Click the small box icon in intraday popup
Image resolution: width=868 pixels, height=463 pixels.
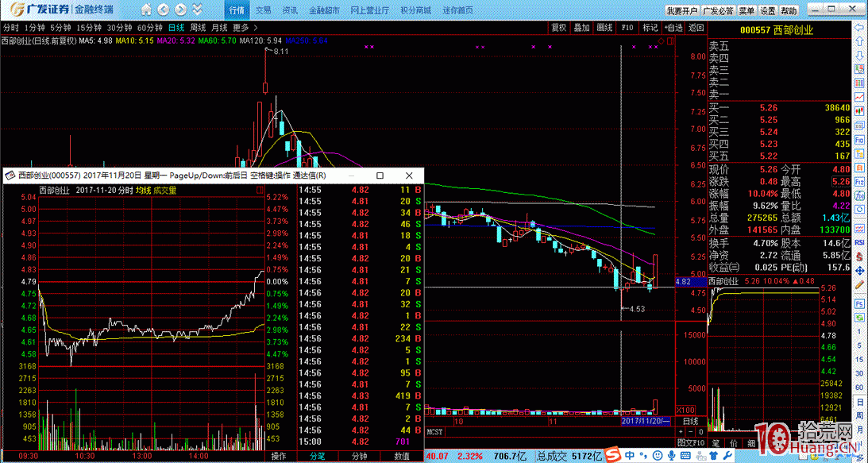[260, 190]
